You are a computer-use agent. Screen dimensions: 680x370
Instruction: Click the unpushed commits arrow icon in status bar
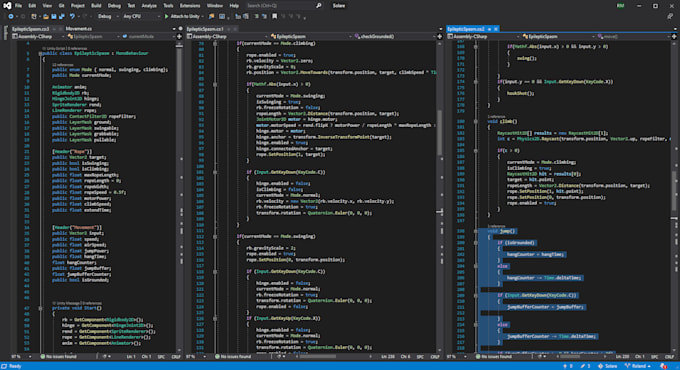568,366
